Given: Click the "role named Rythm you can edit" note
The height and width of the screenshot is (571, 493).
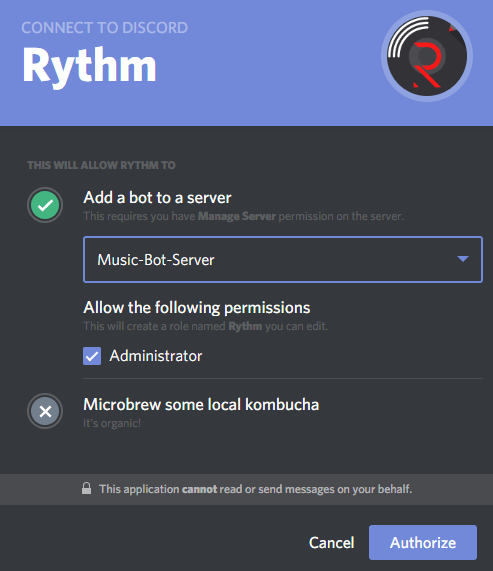Looking at the screenshot, I should click(205, 326).
